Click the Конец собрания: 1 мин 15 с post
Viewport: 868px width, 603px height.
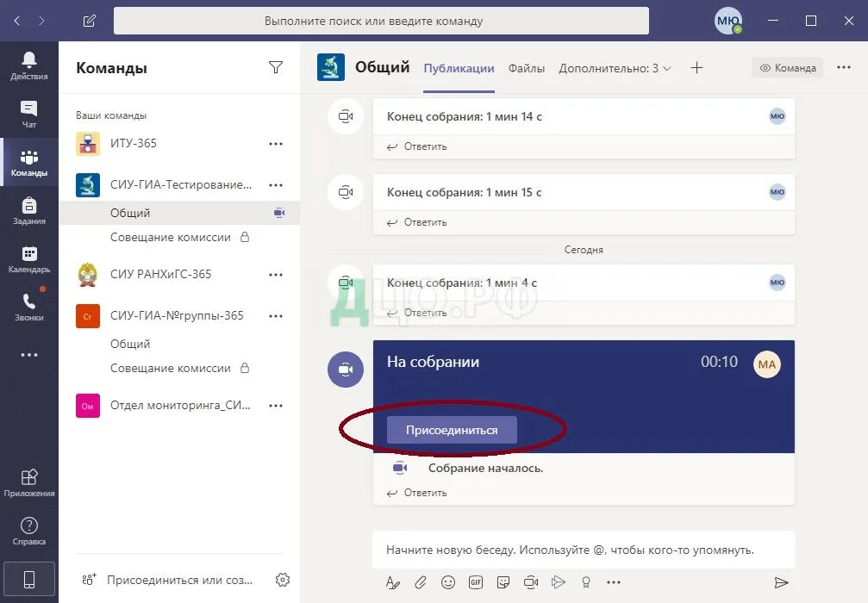pos(584,192)
